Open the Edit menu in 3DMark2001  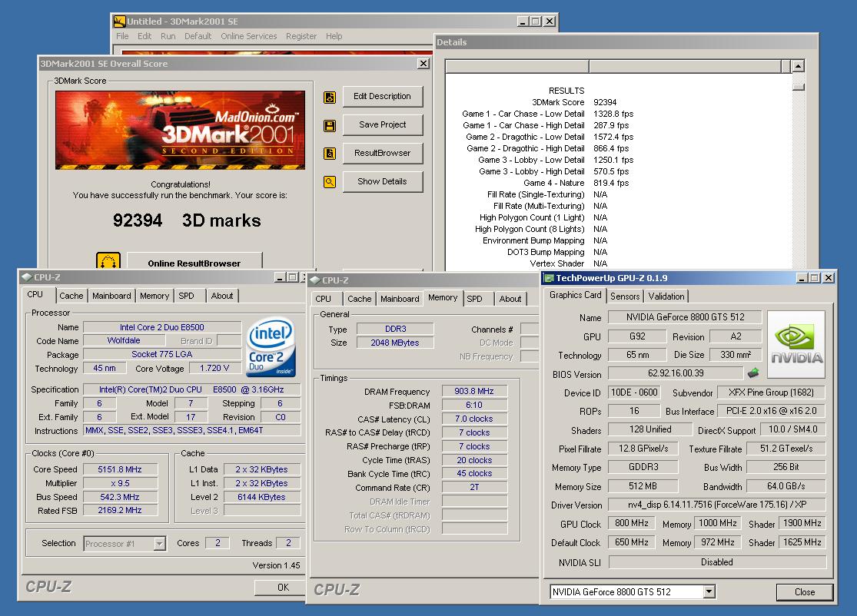pyautogui.click(x=144, y=36)
